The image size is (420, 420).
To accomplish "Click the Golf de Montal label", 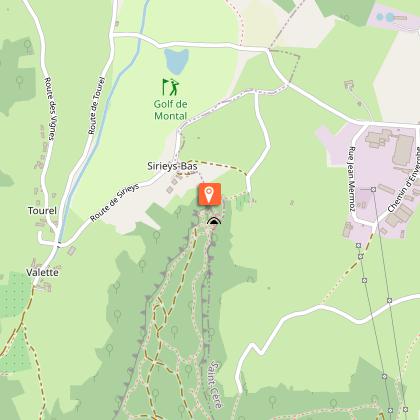I will [170, 110].
